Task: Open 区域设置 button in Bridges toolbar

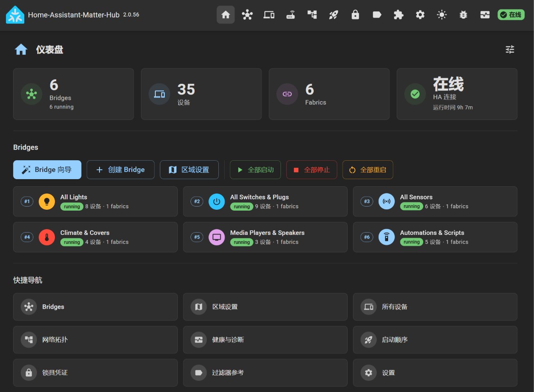Action: point(190,170)
